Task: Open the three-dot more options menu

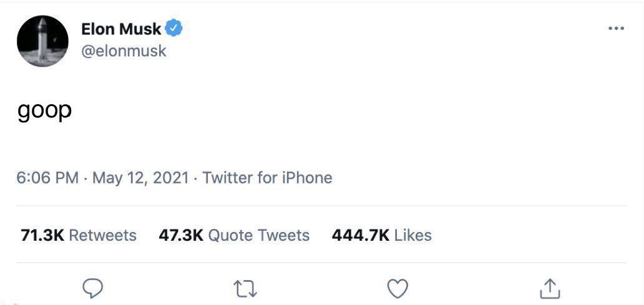Action: (x=616, y=28)
